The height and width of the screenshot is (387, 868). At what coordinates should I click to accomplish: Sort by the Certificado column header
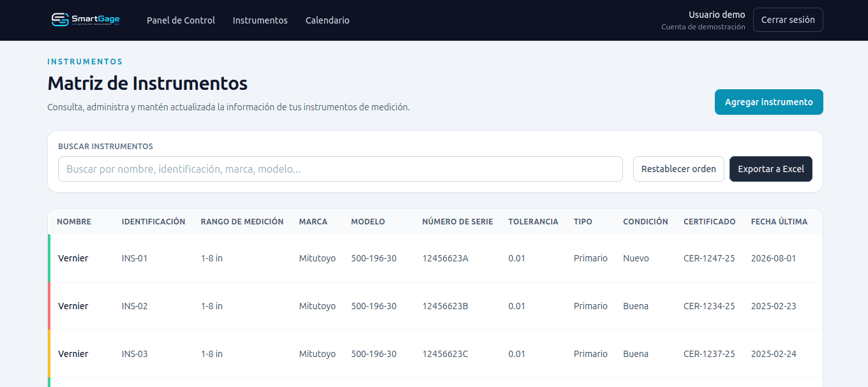click(x=709, y=222)
